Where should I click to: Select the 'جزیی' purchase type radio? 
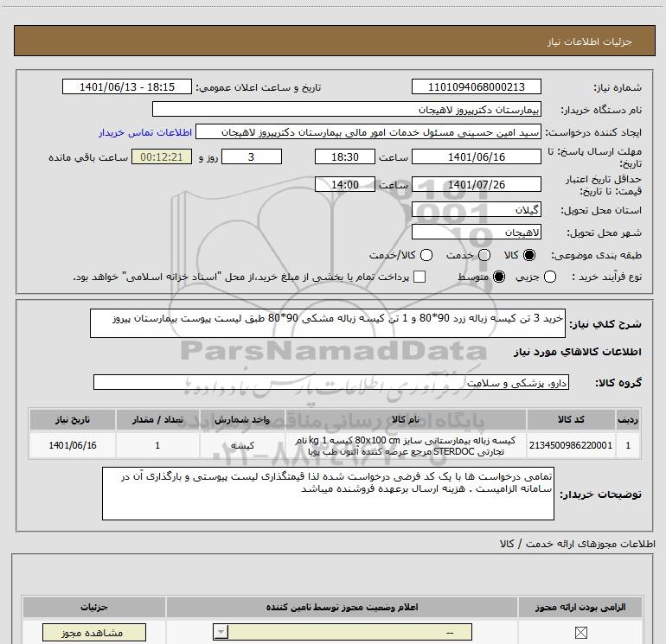pos(574,277)
